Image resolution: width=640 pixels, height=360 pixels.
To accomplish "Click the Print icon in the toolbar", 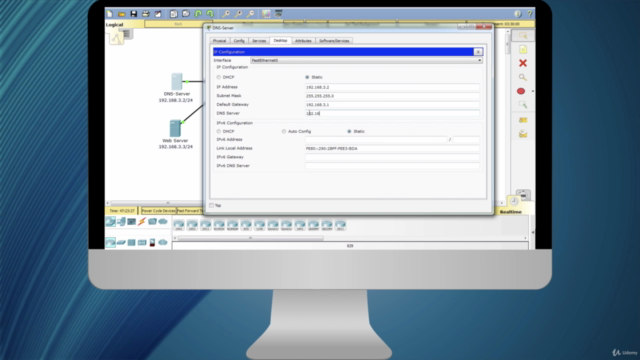I will pos(146,14).
